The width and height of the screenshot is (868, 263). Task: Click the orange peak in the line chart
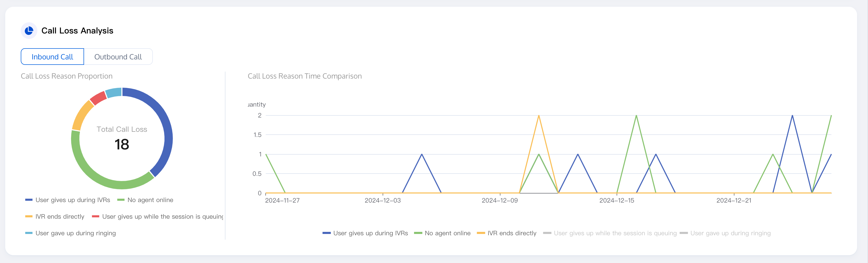(539, 116)
